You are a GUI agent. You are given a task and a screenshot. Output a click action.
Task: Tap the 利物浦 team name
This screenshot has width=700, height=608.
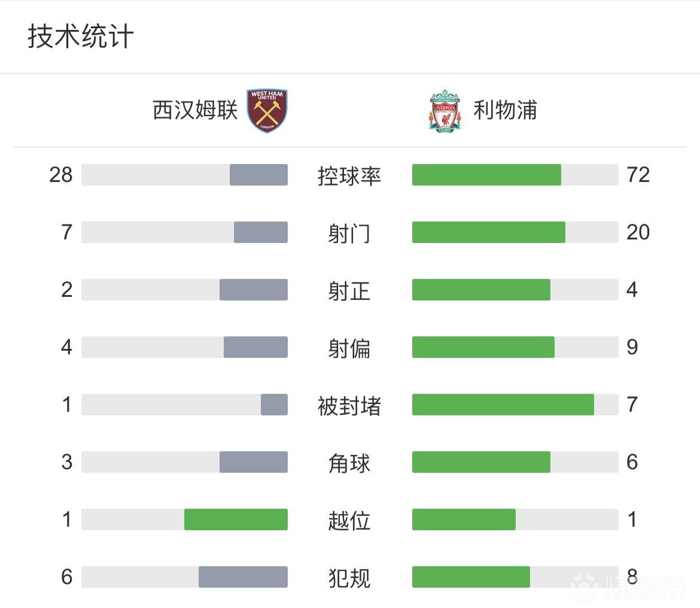point(506,111)
